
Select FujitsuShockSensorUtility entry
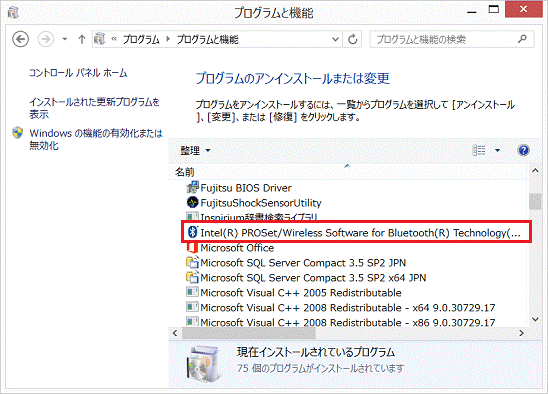point(261,203)
